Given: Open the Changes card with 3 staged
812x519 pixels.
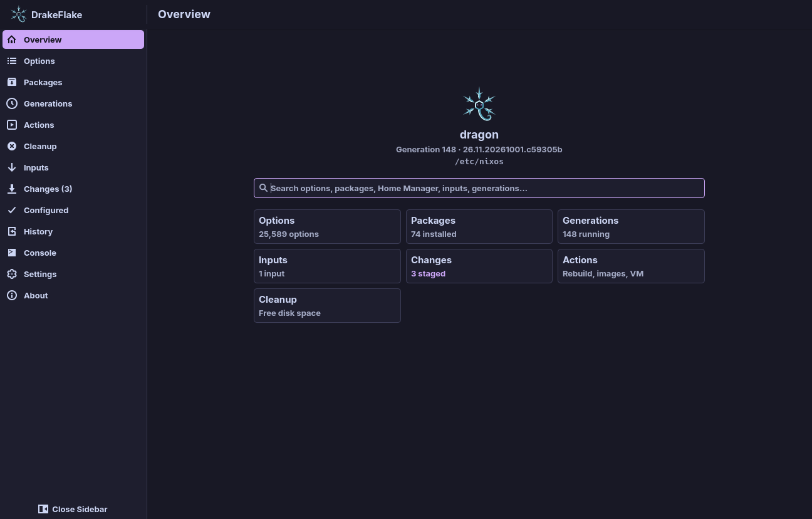Looking at the screenshot, I should 479,266.
